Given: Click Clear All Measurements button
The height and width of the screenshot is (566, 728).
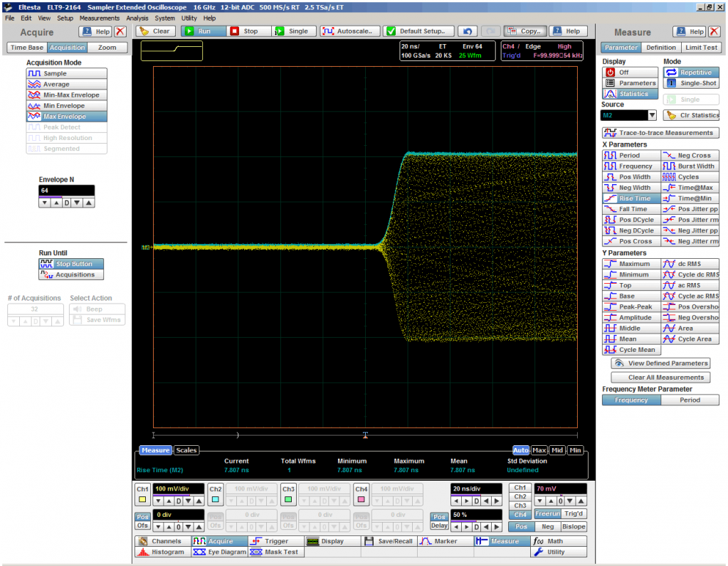Looking at the screenshot, I should pos(660,378).
